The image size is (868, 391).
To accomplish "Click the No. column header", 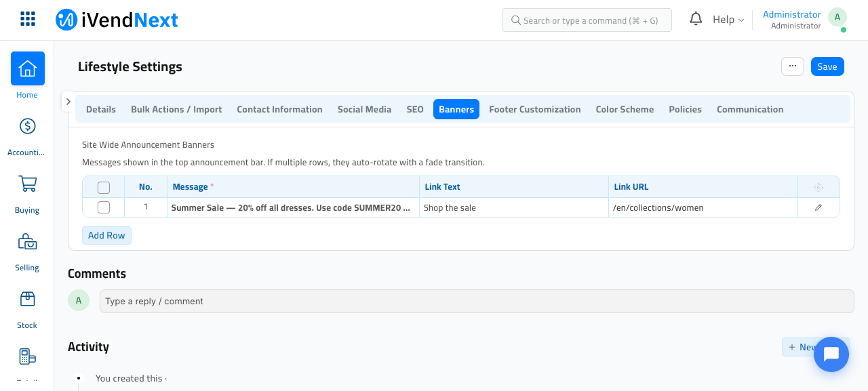I will click(146, 187).
